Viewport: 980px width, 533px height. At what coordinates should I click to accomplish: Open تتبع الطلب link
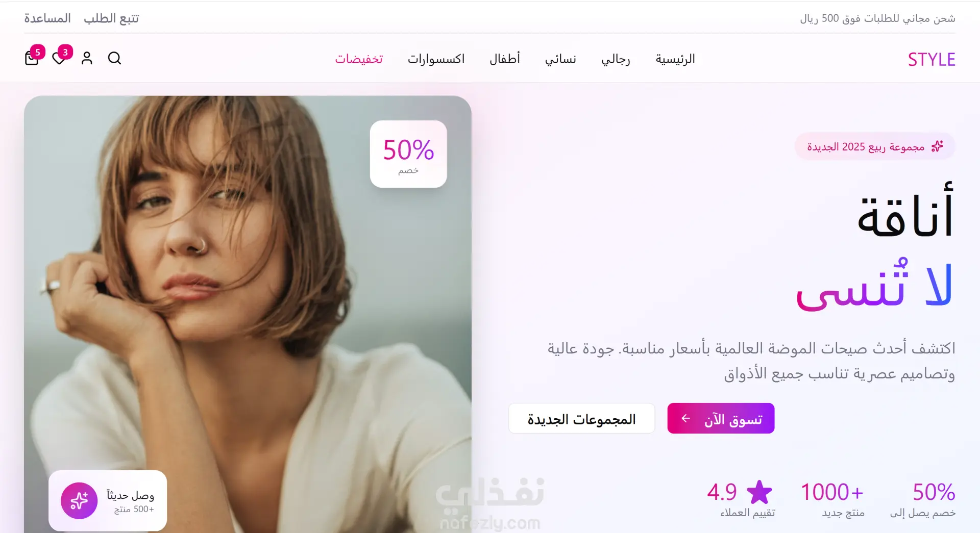tap(111, 18)
